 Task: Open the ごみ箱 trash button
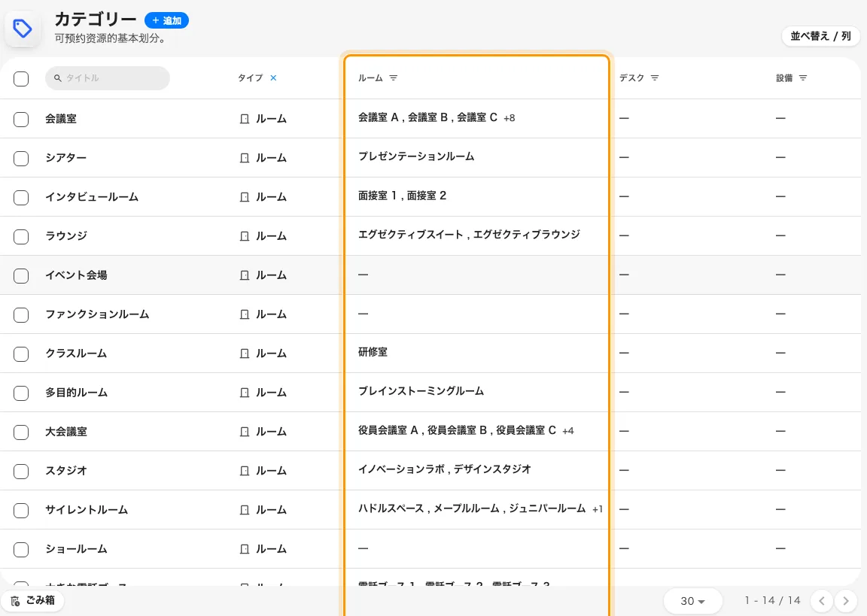pos(32,600)
